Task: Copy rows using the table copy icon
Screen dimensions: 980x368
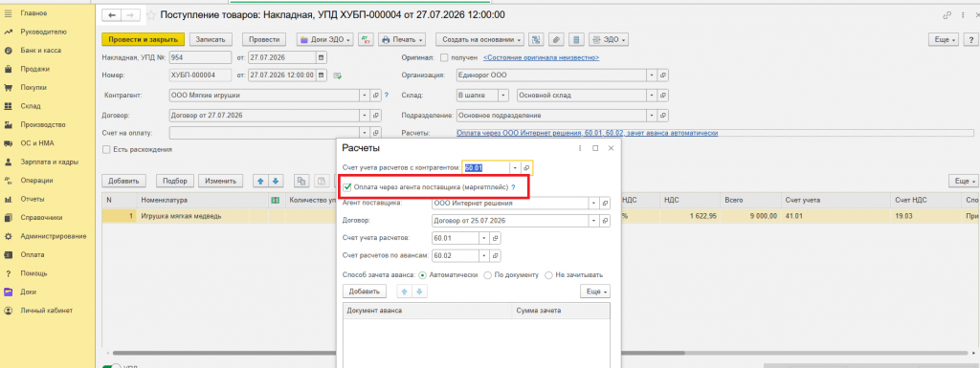Action: (x=301, y=181)
